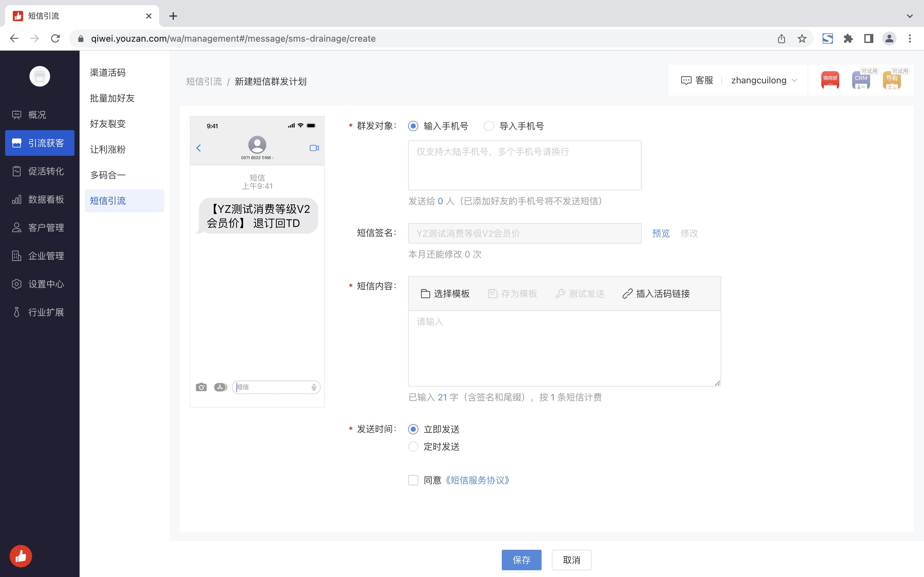Open 渠道活码 in the submenu

click(108, 72)
